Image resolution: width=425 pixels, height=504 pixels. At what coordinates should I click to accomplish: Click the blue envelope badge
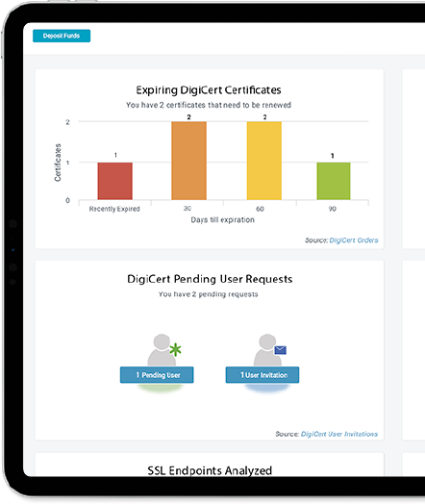tap(281, 350)
